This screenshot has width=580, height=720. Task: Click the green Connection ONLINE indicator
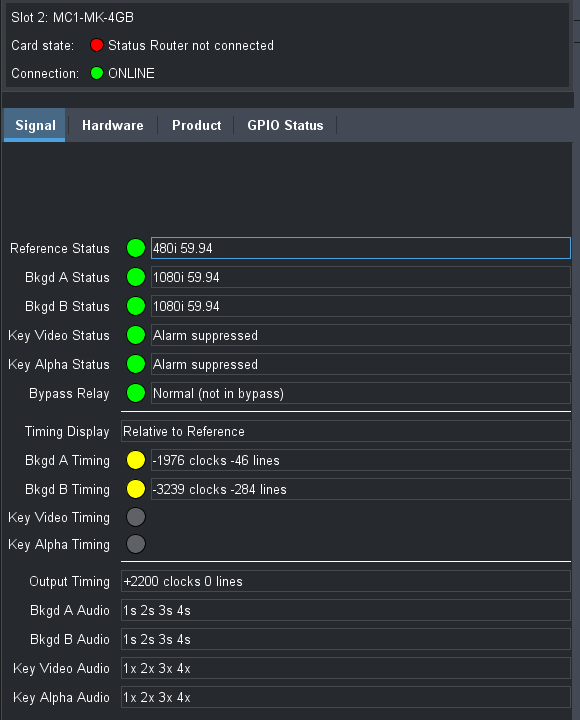click(96, 73)
